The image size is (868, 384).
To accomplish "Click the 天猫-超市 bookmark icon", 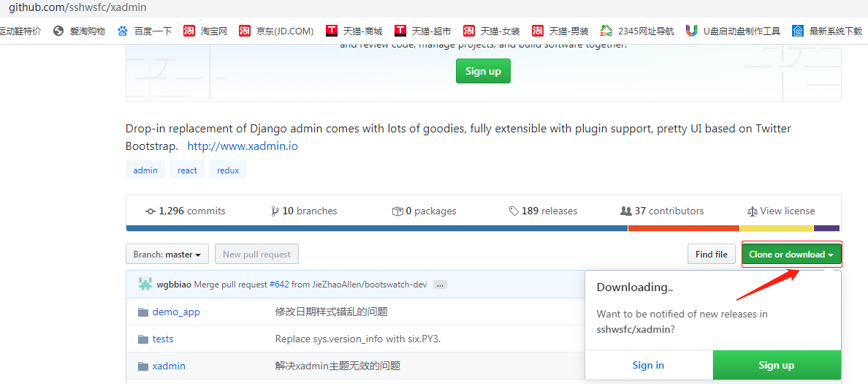I will [400, 31].
